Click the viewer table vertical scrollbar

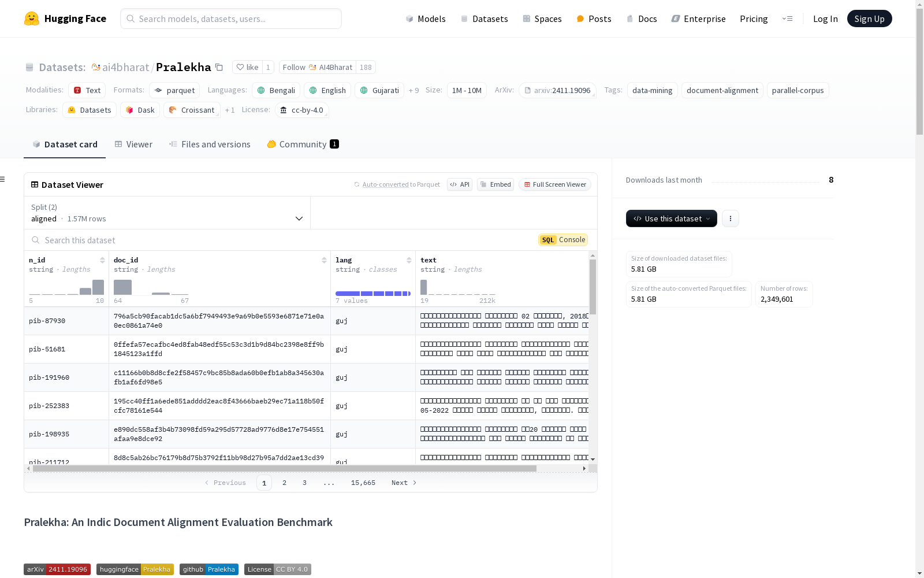pos(593,287)
